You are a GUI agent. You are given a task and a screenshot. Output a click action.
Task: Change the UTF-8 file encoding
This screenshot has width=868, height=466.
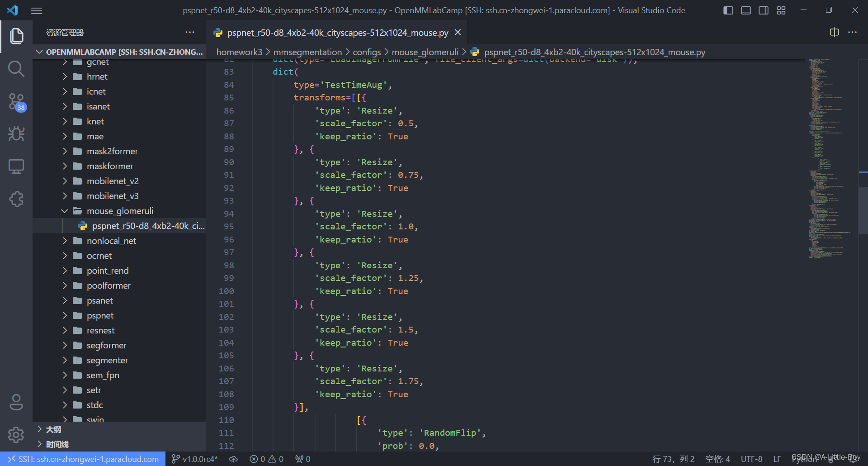point(751,459)
